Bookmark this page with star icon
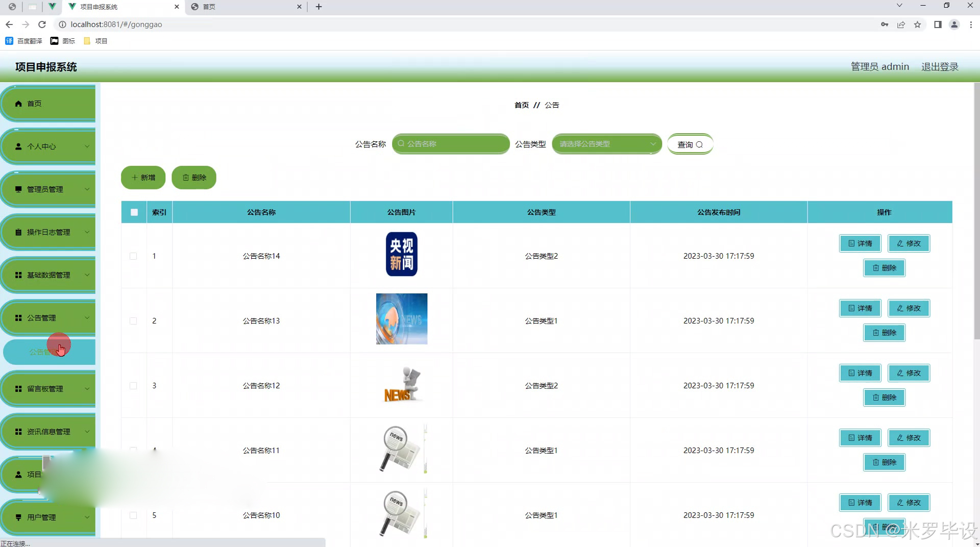The height and width of the screenshot is (547, 980). click(x=917, y=24)
